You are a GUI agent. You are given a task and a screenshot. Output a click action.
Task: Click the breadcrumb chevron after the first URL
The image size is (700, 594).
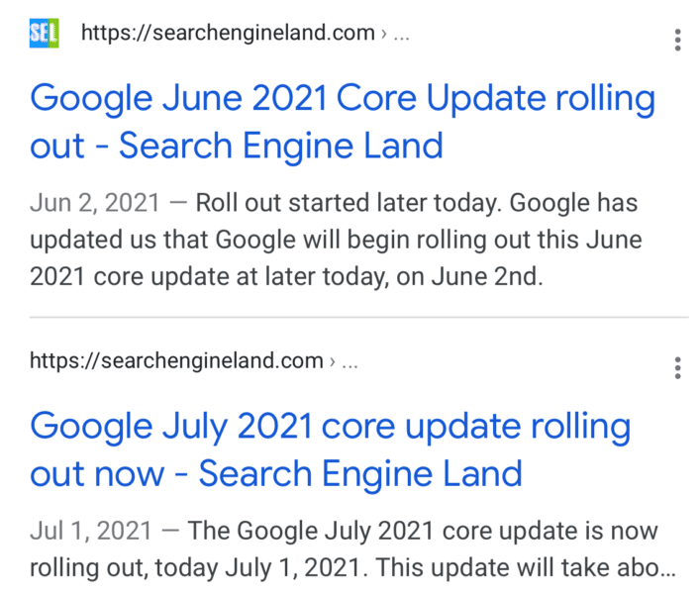(384, 34)
